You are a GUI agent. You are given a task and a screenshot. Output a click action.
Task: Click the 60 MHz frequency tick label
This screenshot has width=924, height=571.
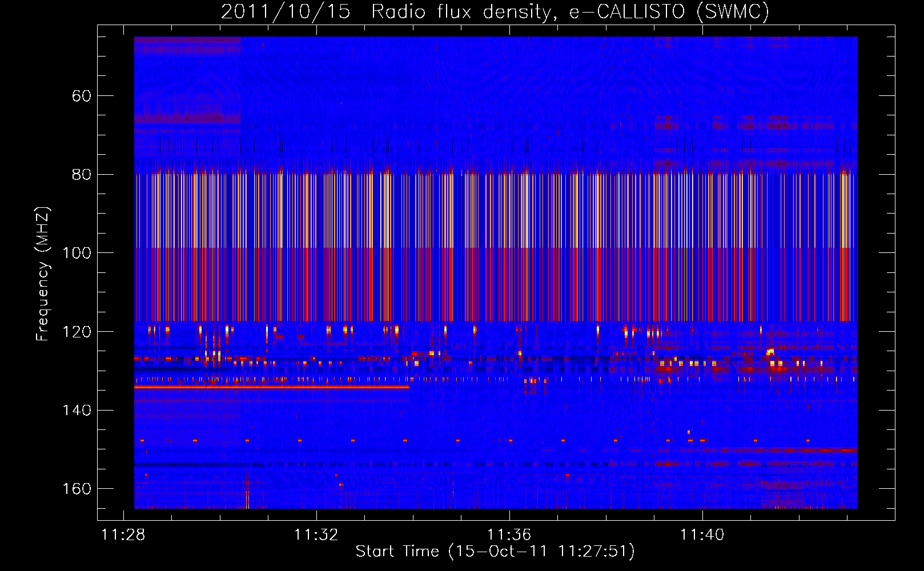[82, 95]
